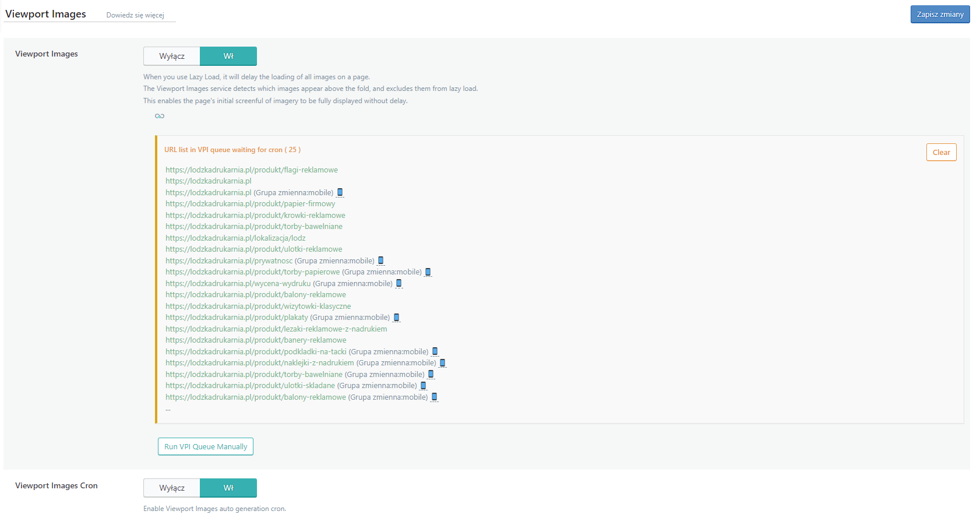Open the mobile-group lodzkadrukarnia.pl homepage URL

point(209,192)
